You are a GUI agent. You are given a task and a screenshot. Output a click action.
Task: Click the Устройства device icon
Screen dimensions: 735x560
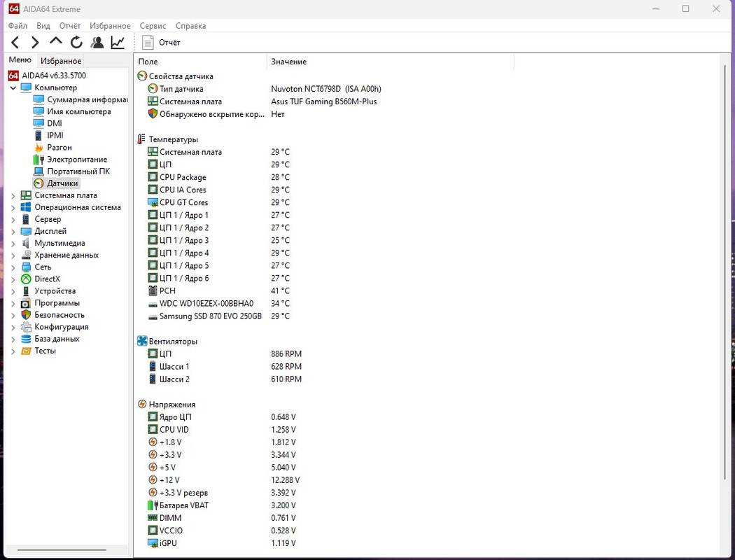(26, 291)
